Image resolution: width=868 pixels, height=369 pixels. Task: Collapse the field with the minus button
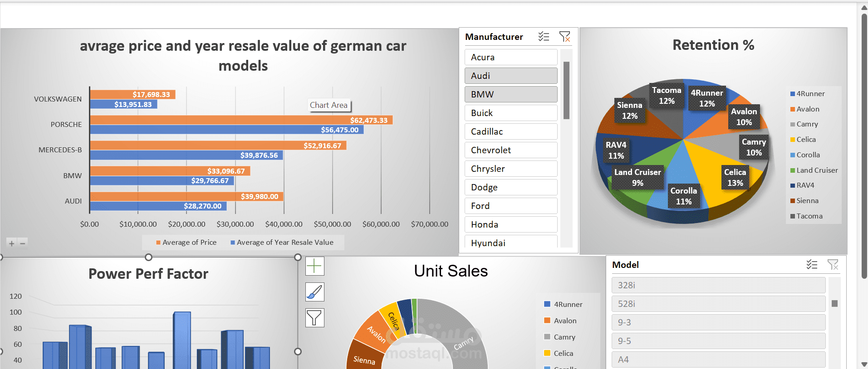(22, 243)
